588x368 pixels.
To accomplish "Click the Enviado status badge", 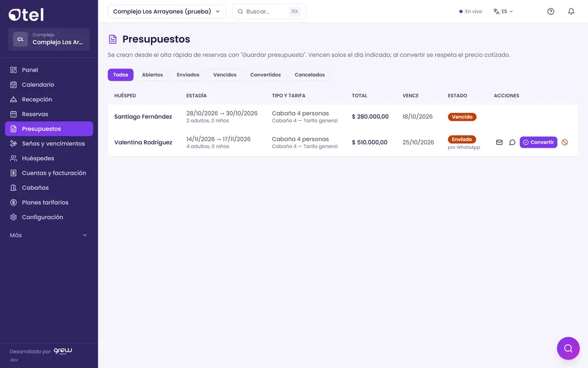I will (x=462, y=139).
